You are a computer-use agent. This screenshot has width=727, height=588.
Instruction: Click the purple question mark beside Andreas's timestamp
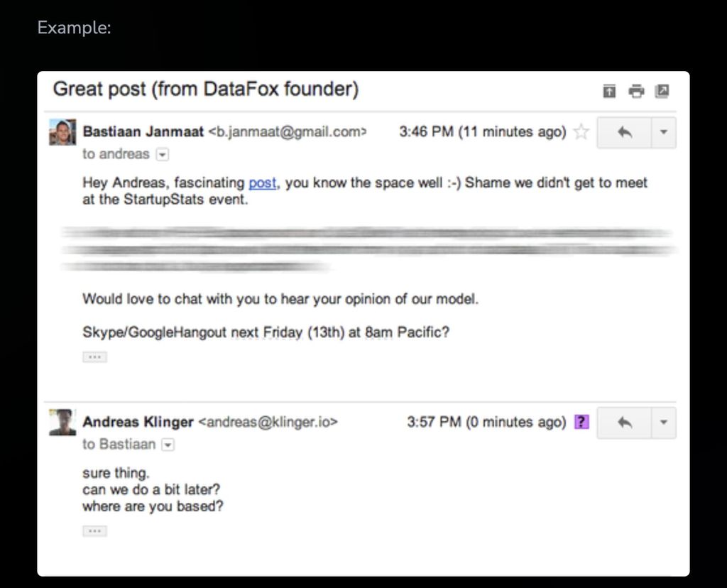[x=581, y=422]
